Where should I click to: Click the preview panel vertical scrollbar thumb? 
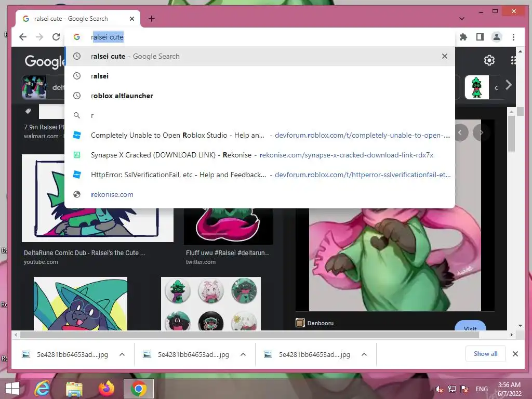click(x=511, y=134)
